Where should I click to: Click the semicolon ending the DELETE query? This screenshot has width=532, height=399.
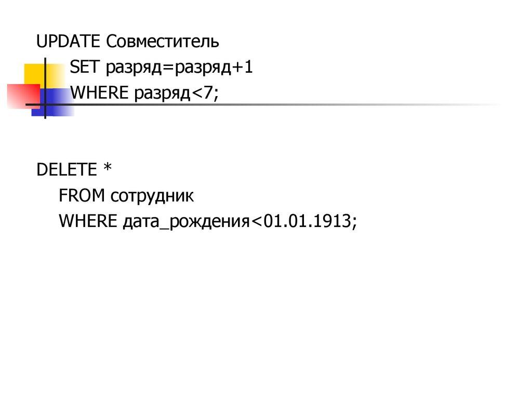click(x=354, y=223)
